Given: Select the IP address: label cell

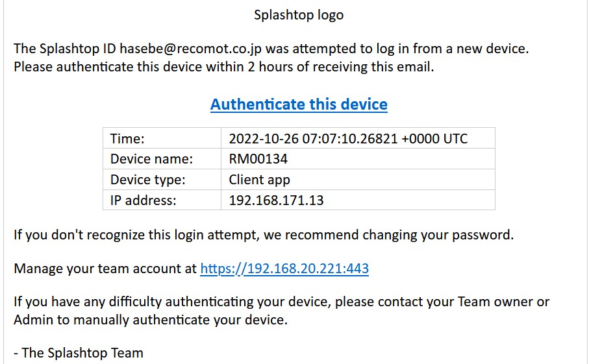Looking at the screenshot, I should click(162, 200).
